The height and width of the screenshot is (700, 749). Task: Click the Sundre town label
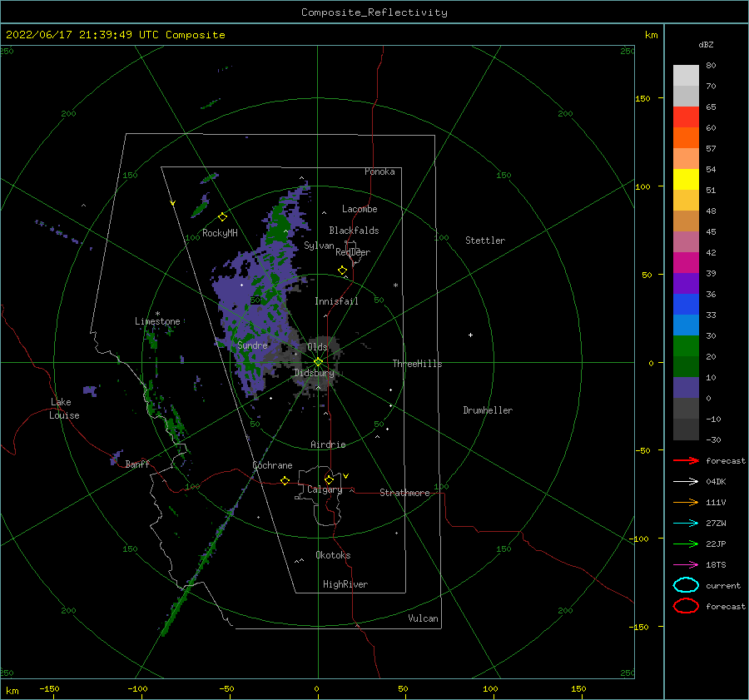coord(253,345)
